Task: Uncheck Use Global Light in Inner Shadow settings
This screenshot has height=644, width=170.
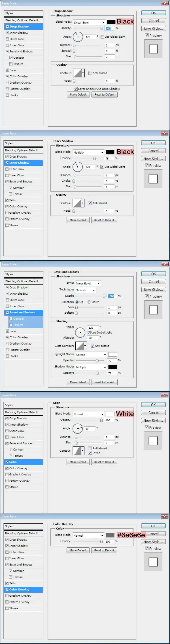Action: (x=102, y=167)
